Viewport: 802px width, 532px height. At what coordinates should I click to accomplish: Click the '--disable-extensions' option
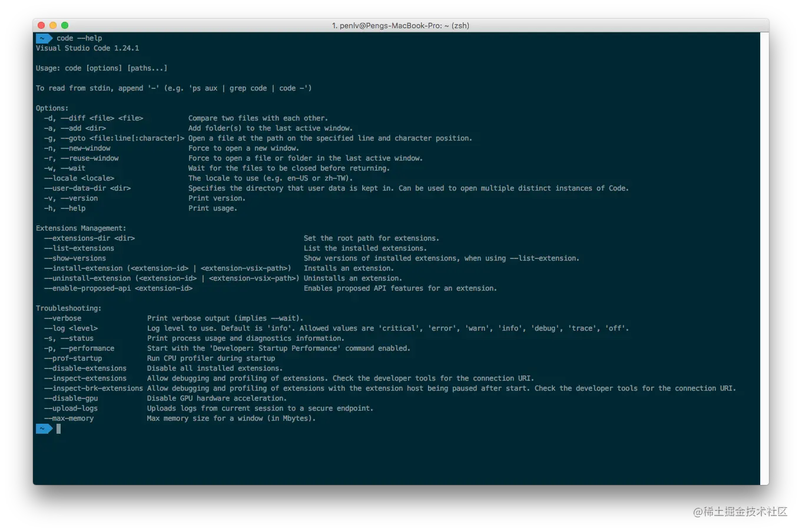pyautogui.click(x=85, y=368)
